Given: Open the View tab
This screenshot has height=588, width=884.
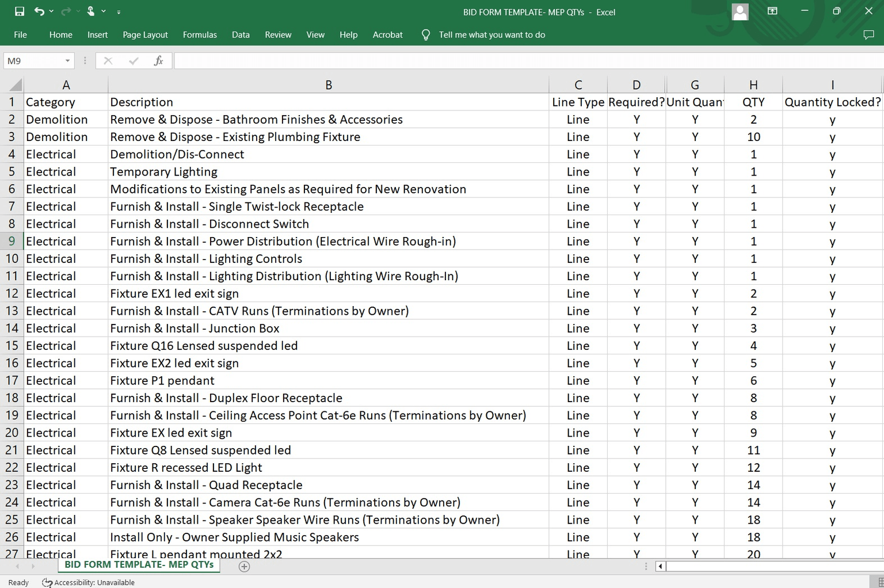Looking at the screenshot, I should pos(315,35).
